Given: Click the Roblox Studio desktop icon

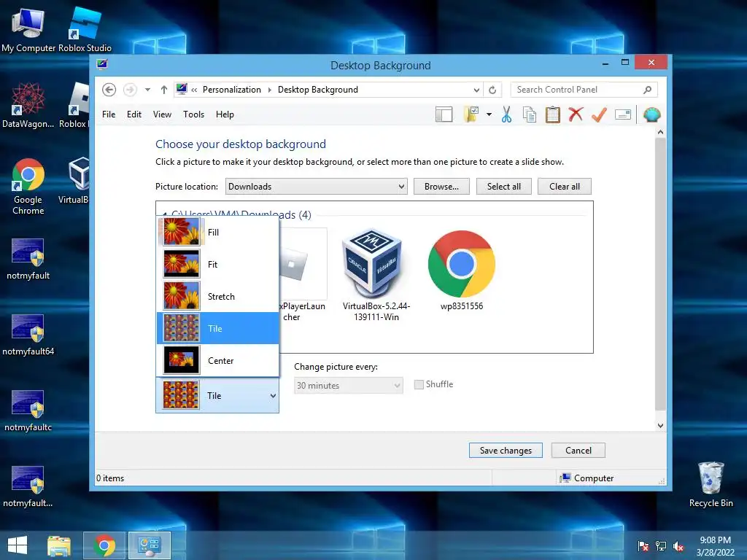Looking at the screenshot, I should [x=85, y=29].
